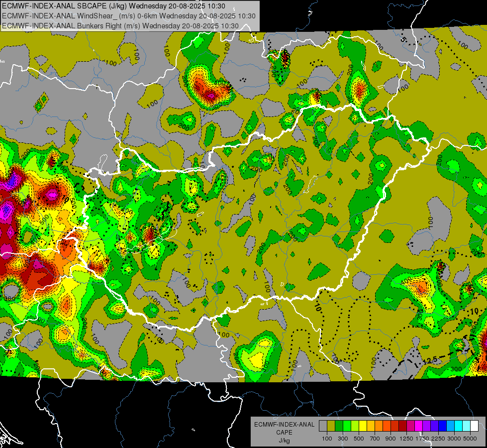This screenshot has width=487, height=448.
Task: Click the olive swatch in the CAPE legend
Action: pos(331,426)
